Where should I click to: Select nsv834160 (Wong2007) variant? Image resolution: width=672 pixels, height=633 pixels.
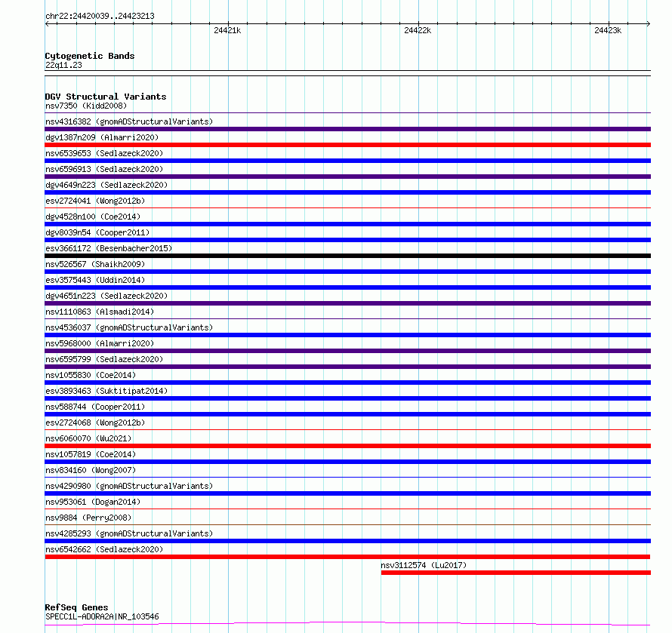tap(91, 470)
